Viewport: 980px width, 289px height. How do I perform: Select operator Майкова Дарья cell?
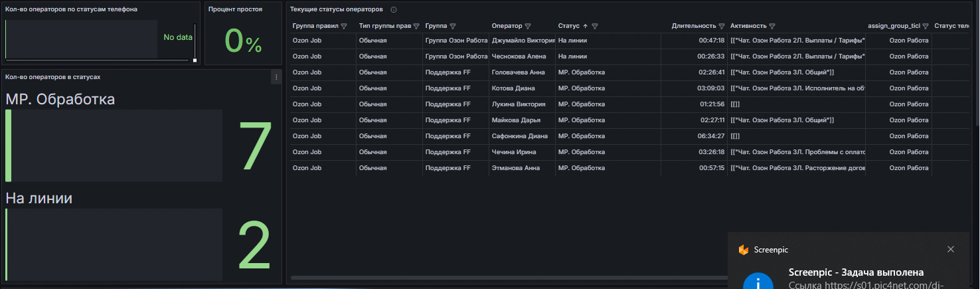click(x=523, y=120)
